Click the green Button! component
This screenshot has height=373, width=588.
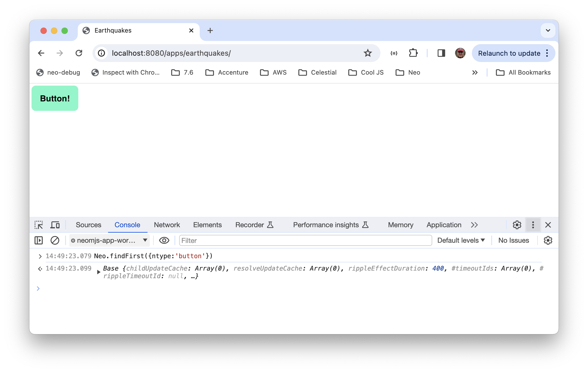click(x=55, y=99)
